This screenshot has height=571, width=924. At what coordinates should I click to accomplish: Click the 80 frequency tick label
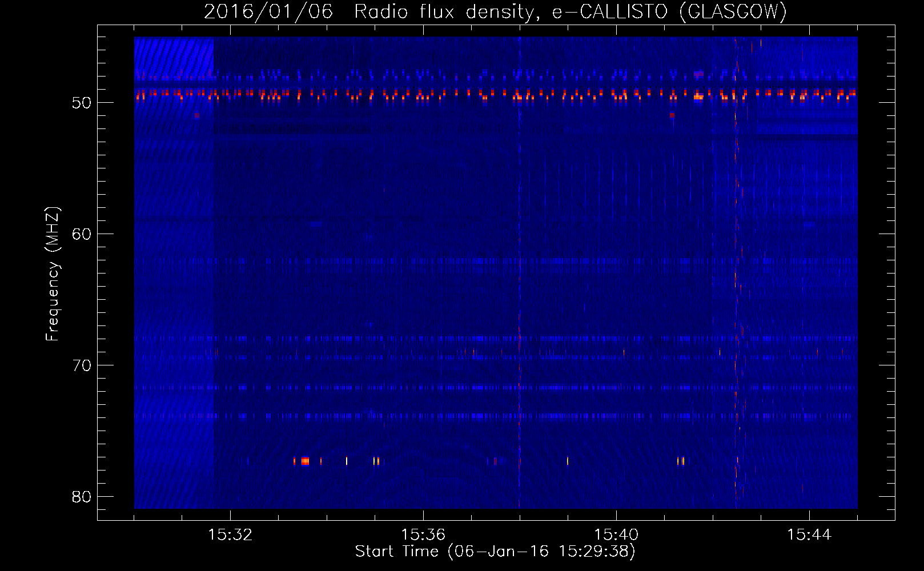[82, 497]
